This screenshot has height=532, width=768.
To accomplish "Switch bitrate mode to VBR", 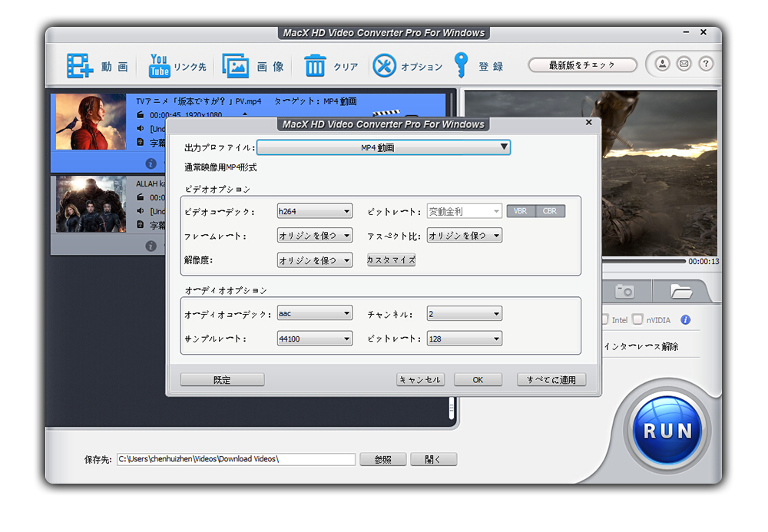I will coord(521,211).
